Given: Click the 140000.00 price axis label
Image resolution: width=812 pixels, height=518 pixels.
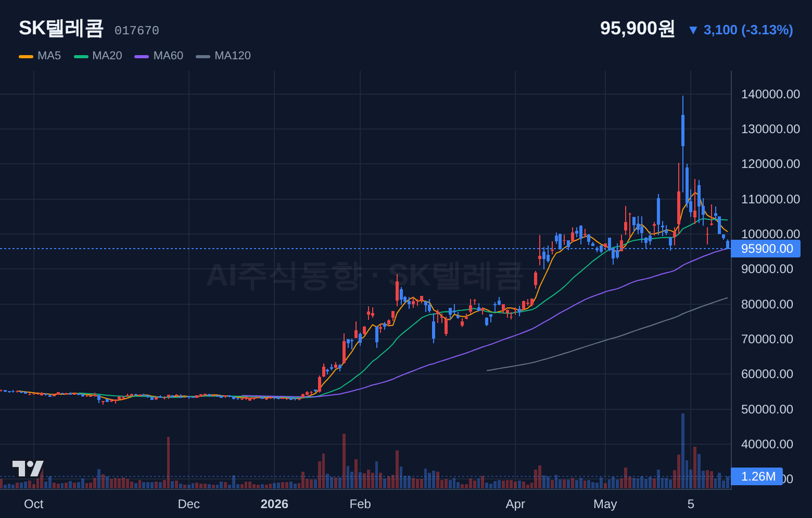Looking at the screenshot, I should point(770,94).
